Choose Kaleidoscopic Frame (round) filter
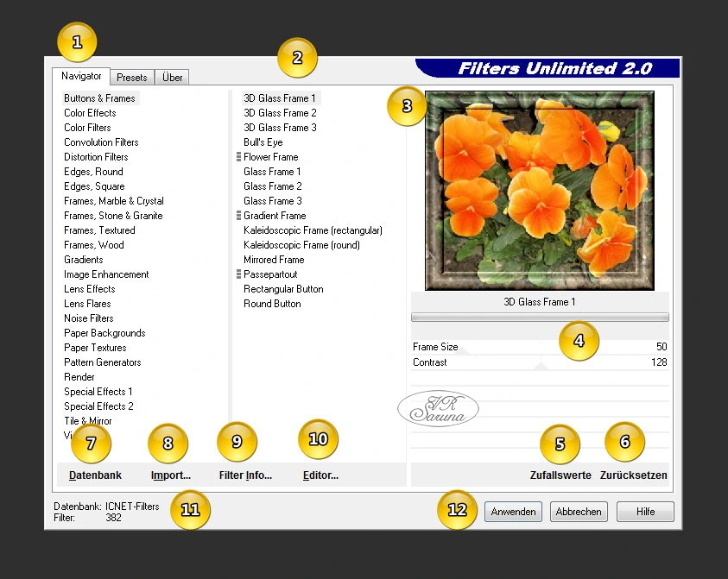 point(301,245)
